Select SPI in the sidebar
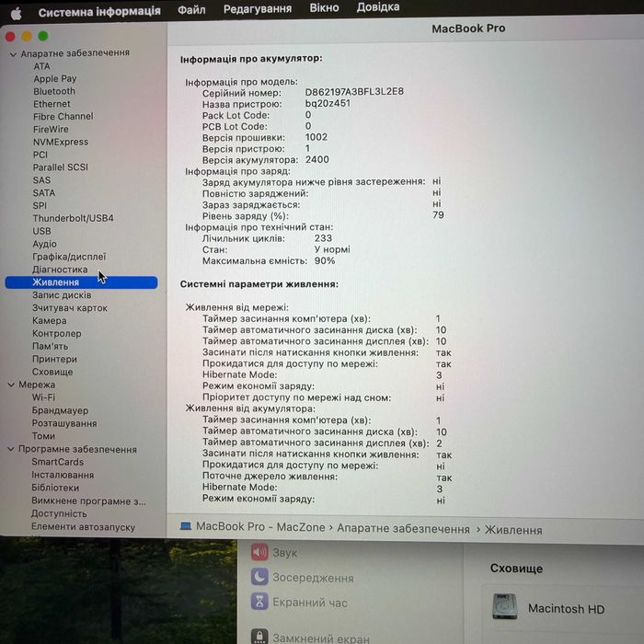The height and width of the screenshot is (644, 644). tap(40, 206)
